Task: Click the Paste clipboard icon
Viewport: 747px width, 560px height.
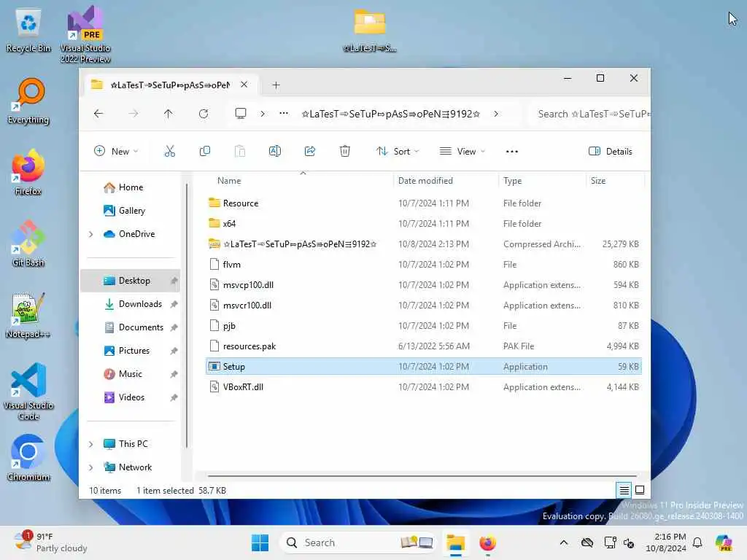Action: coord(240,152)
